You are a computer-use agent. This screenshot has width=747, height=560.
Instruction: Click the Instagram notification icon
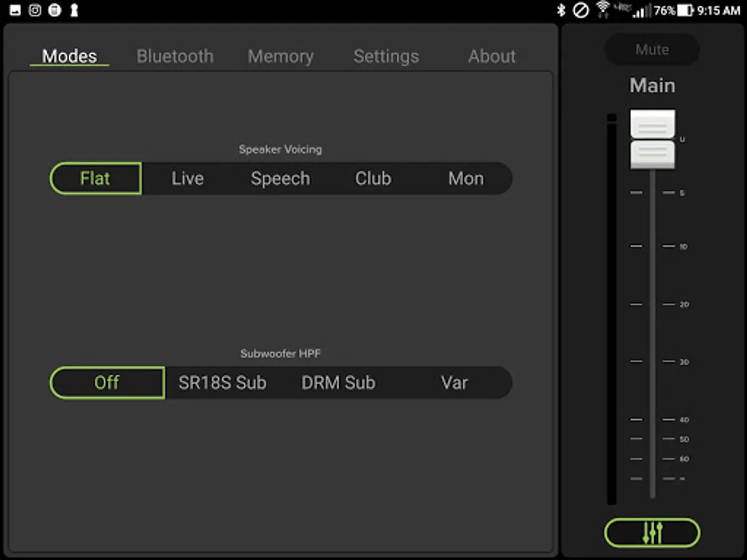coord(35,10)
